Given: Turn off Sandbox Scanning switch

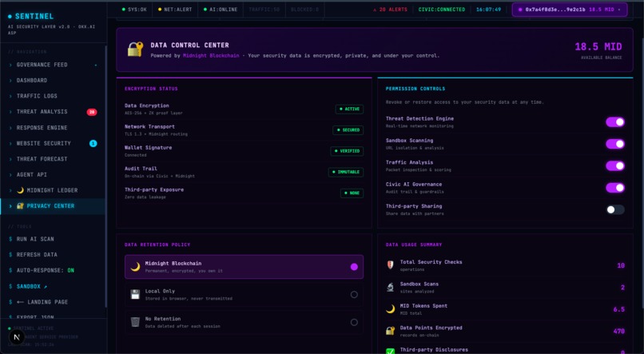Looking at the screenshot, I should [x=615, y=144].
